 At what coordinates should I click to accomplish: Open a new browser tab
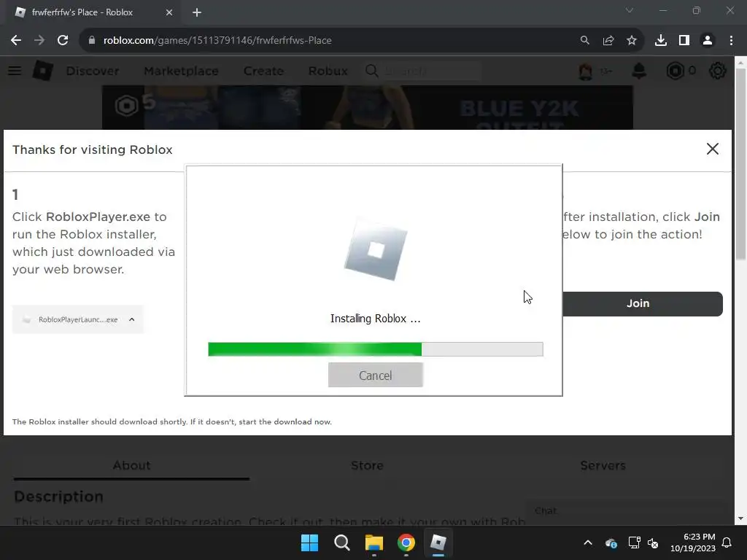(197, 12)
